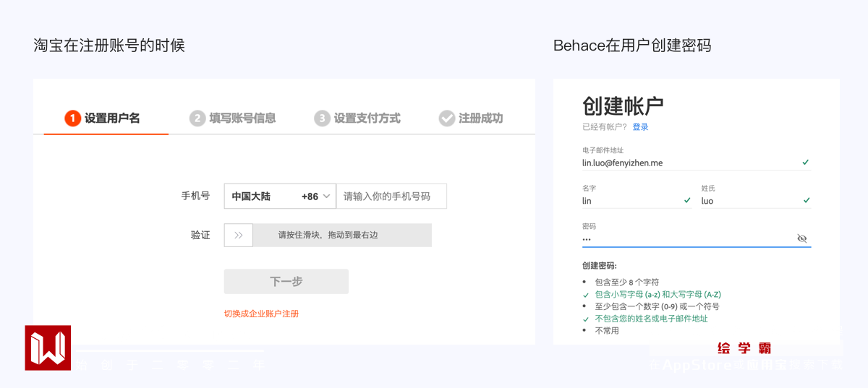Click the phone number input field
The height and width of the screenshot is (388, 868).
point(391,197)
